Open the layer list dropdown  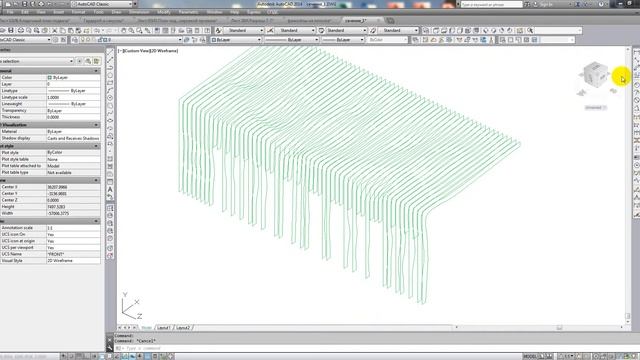(131, 40)
